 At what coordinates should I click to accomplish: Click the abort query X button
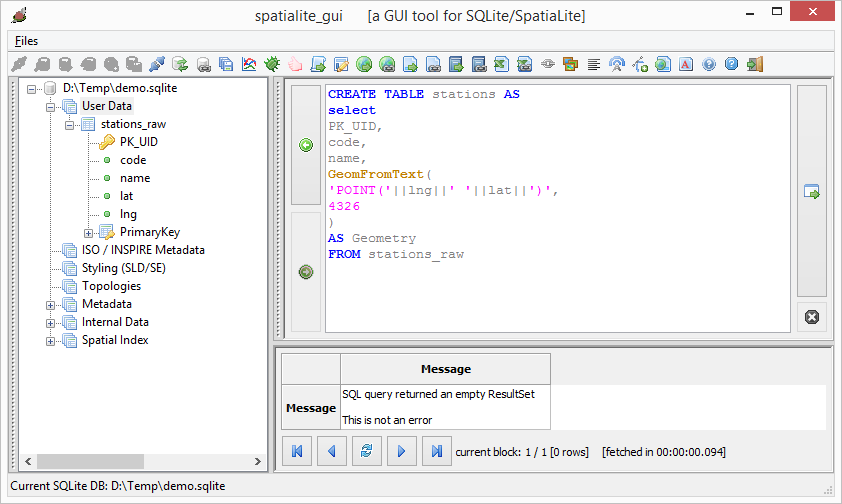[x=811, y=317]
